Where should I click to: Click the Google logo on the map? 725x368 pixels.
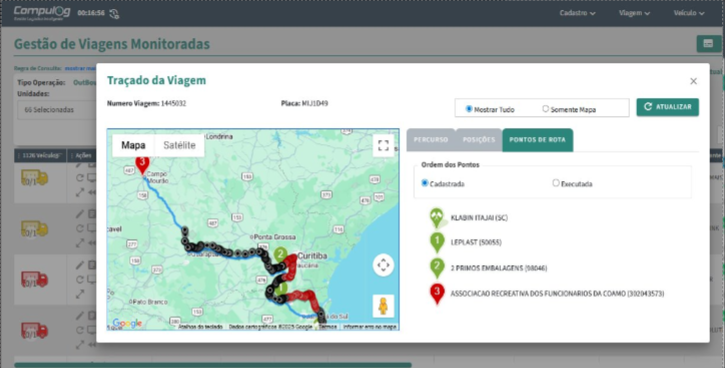click(127, 324)
